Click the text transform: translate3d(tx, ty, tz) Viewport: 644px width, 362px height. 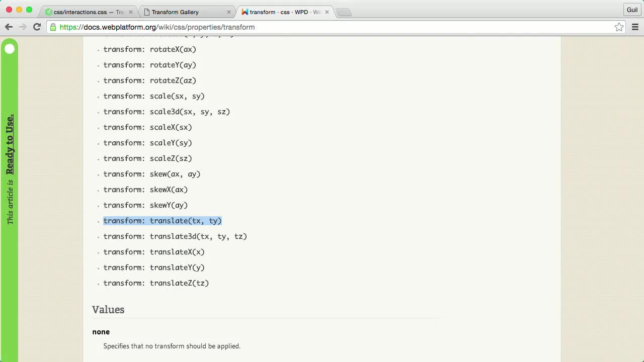click(x=175, y=236)
